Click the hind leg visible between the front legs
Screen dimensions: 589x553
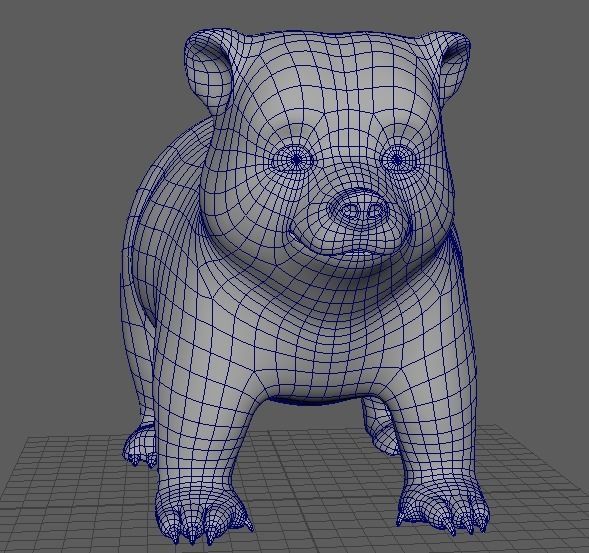tap(382, 425)
